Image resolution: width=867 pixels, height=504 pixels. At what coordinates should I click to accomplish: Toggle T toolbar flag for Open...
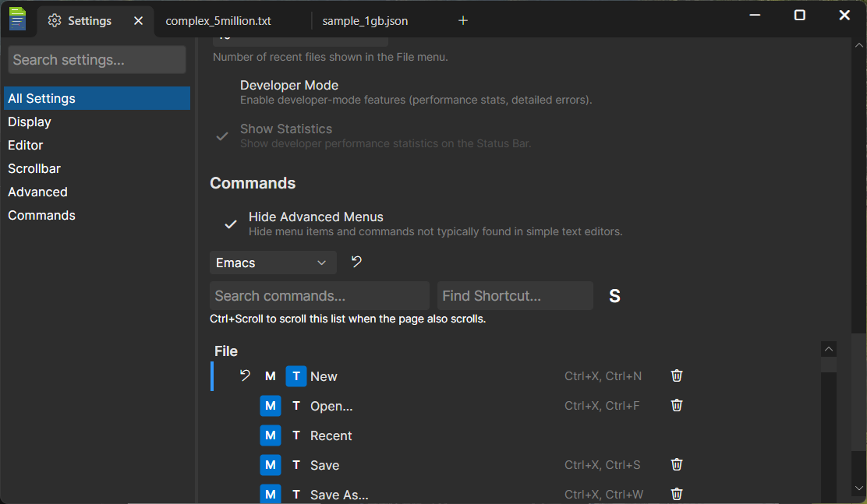[296, 406]
